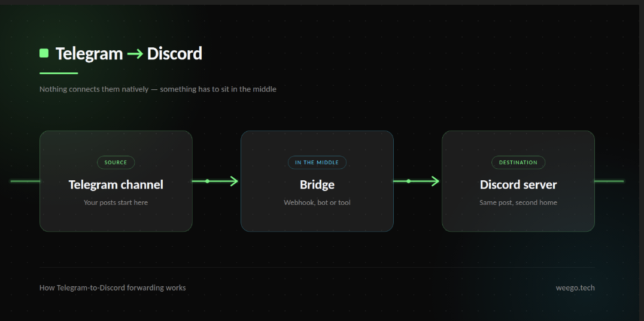
Task: Click the green line exiting the Destination card
Action: click(609, 181)
